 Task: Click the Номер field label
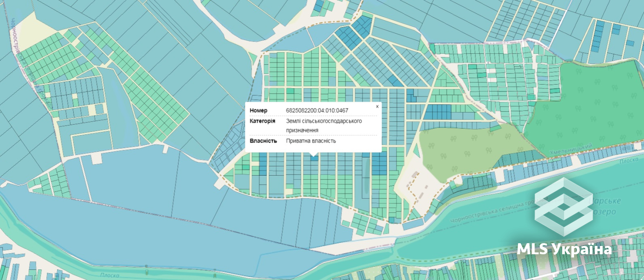tap(259, 110)
